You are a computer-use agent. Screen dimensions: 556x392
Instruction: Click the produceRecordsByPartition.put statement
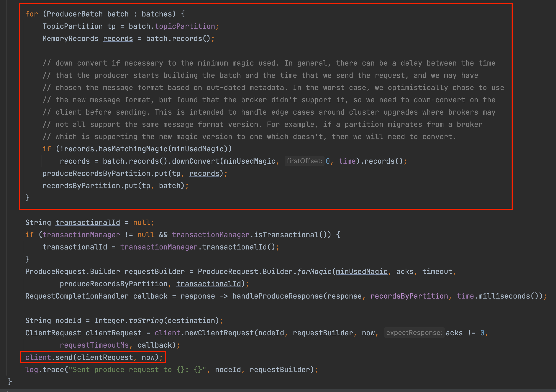tap(135, 174)
